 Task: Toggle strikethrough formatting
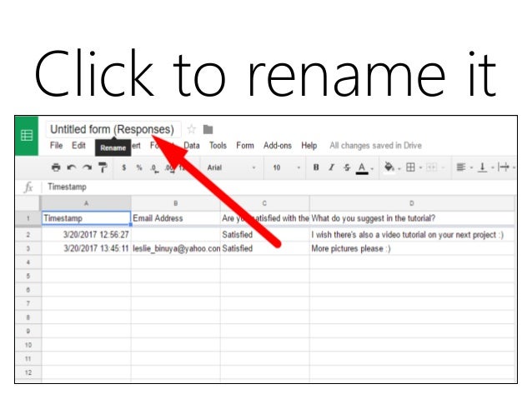click(x=346, y=167)
